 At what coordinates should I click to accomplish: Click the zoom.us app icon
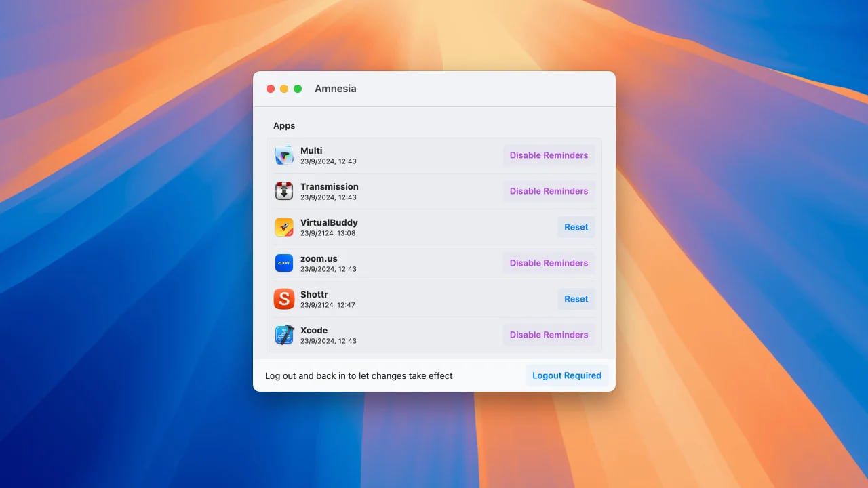[283, 263]
